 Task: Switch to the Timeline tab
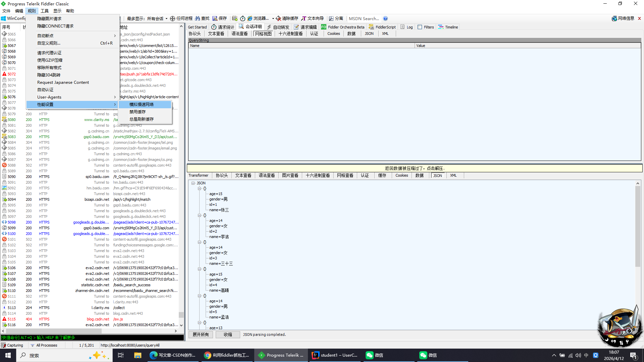448,27
